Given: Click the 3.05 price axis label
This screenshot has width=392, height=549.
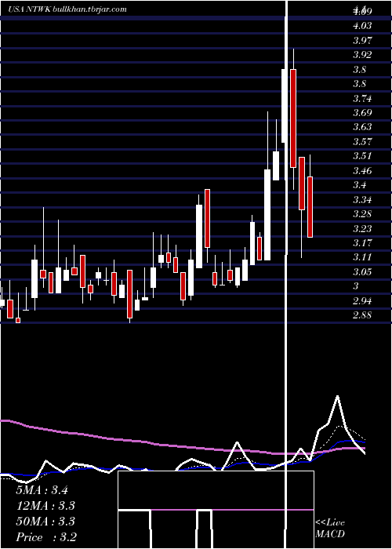Looking at the screenshot, I should coord(362,272).
